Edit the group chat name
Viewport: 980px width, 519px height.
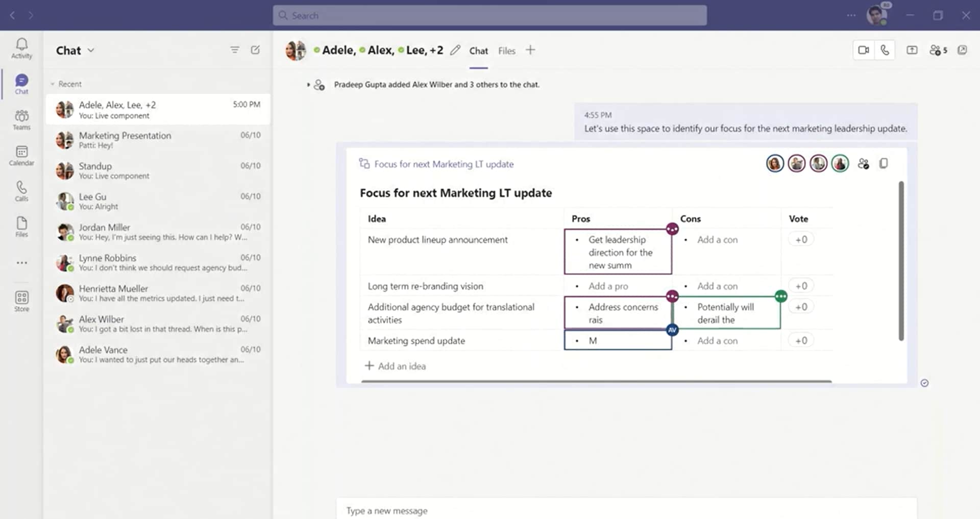[x=455, y=50]
